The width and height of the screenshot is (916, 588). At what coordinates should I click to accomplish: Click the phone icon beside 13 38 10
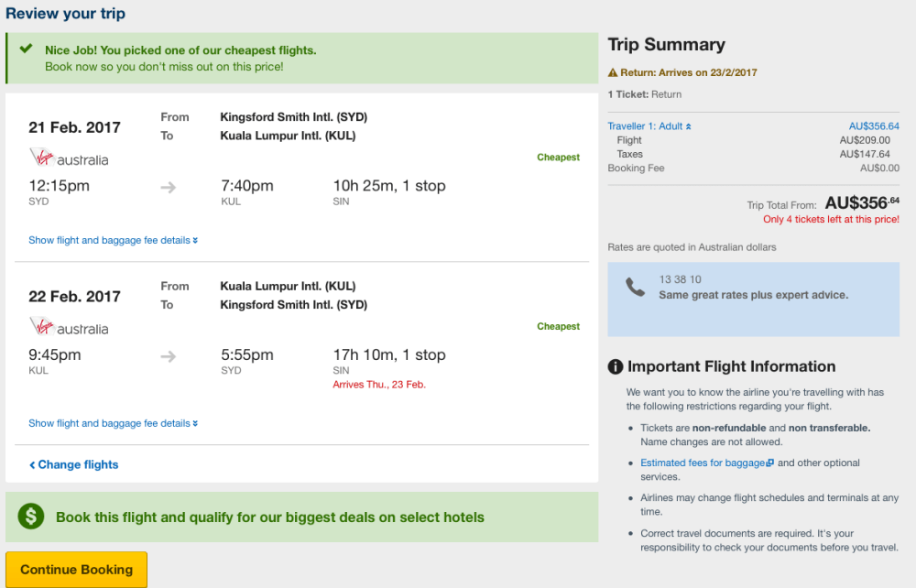(x=636, y=287)
